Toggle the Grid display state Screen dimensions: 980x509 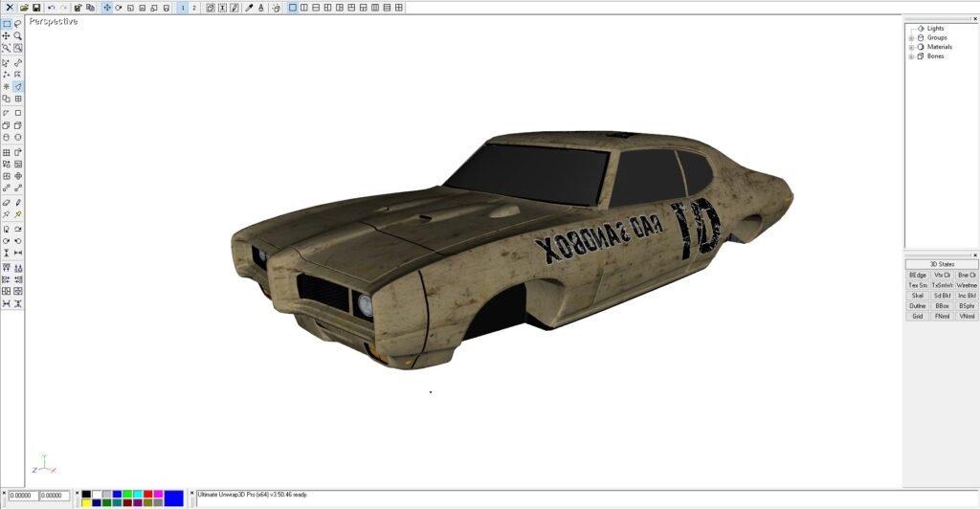917,316
